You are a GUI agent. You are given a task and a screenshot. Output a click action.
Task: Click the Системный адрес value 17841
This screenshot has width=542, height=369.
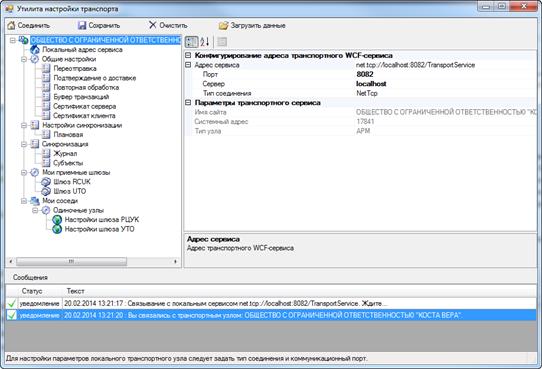click(x=446, y=122)
